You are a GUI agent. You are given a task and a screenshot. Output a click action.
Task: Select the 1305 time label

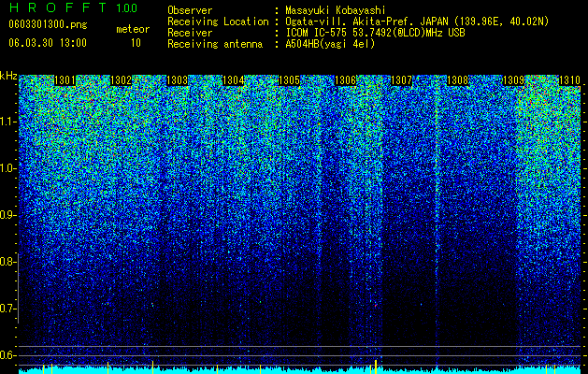[x=290, y=80]
